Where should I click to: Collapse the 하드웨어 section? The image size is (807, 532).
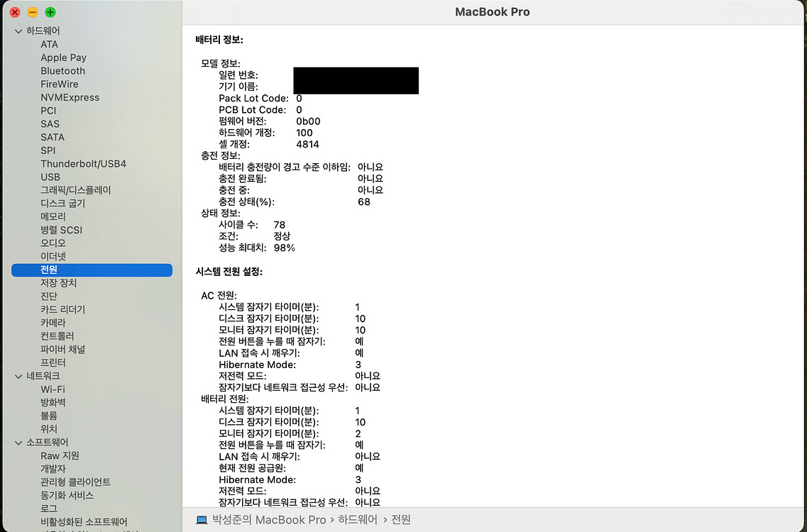click(18, 31)
